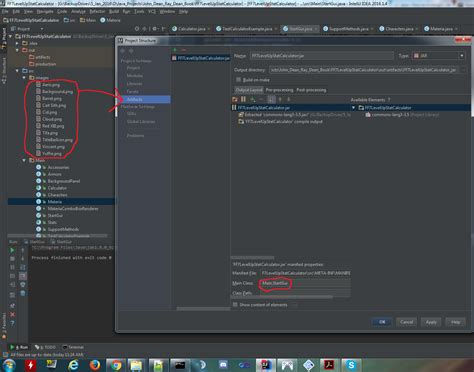The image size is (474, 372).
Task: Switch to Post-processing tab
Action: (311, 90)
